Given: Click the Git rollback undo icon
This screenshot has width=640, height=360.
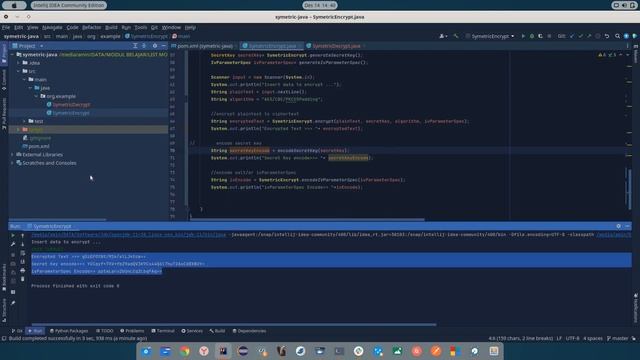Looking at the screenshot, I should point(607,36).
